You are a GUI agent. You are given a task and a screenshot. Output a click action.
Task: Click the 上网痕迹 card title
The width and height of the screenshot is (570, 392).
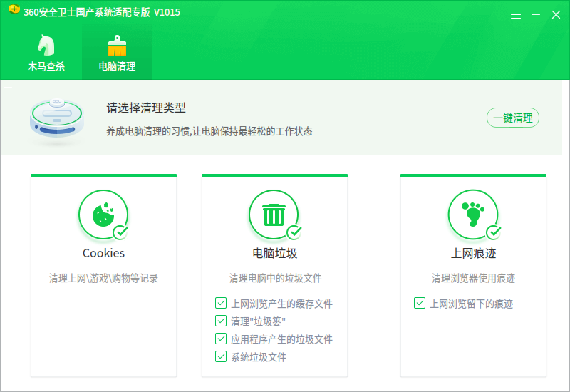(x=473, y=253)
